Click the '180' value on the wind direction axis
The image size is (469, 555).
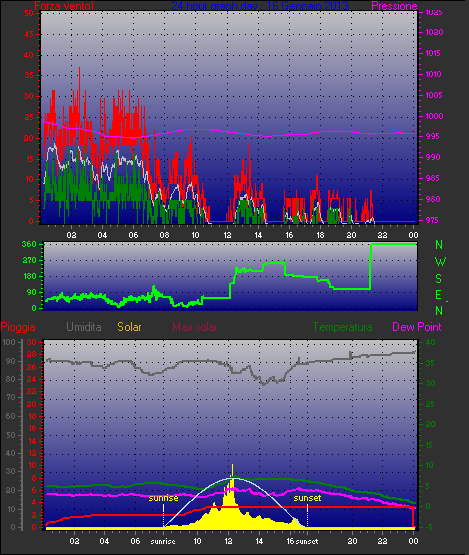pyautogui.click(x=29, y=276)
